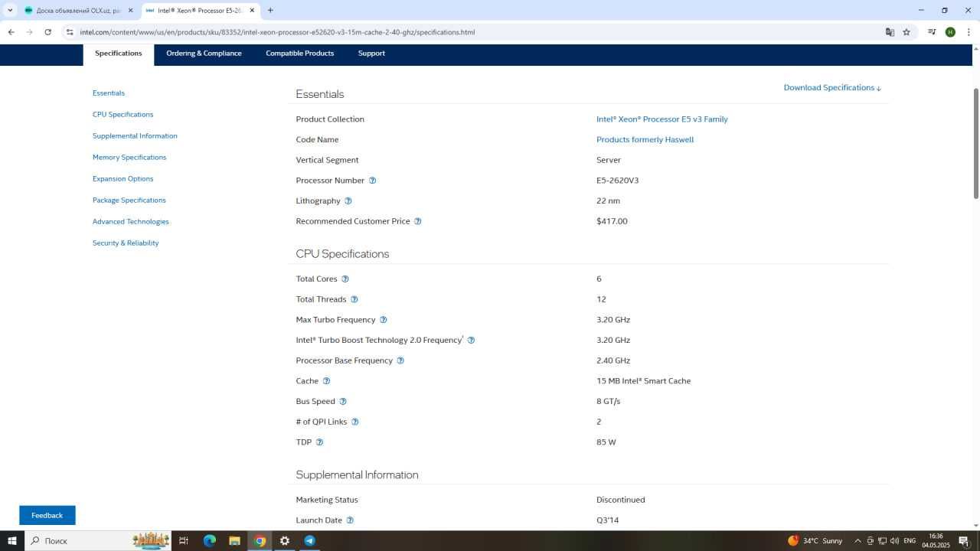Jump to Memory Specifications in sidebar
The width and height of the screenshot is (980, 551).
(x=129, y=158)
